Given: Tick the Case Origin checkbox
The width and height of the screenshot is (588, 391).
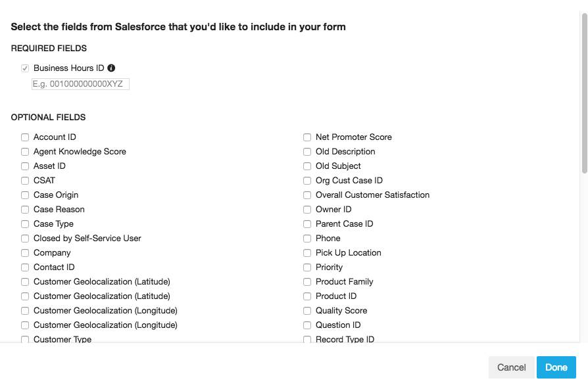Looking at the screenshot, I should tap(25, 195).
